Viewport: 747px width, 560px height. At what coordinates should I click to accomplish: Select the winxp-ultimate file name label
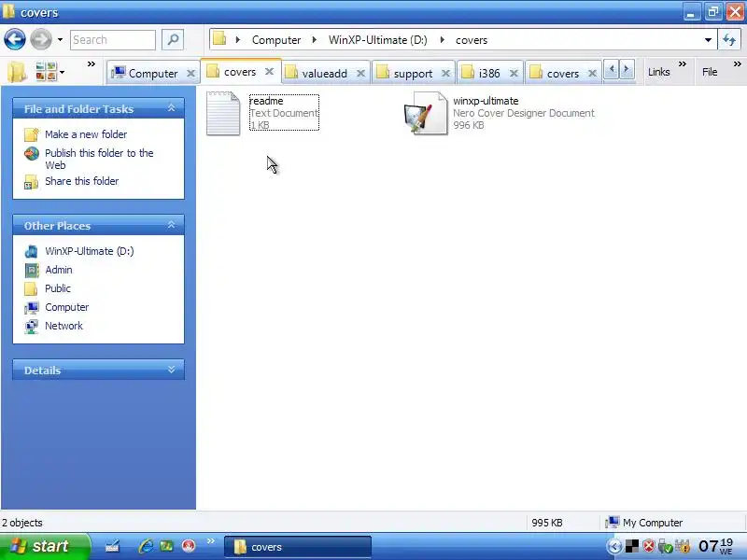[486, 101]
